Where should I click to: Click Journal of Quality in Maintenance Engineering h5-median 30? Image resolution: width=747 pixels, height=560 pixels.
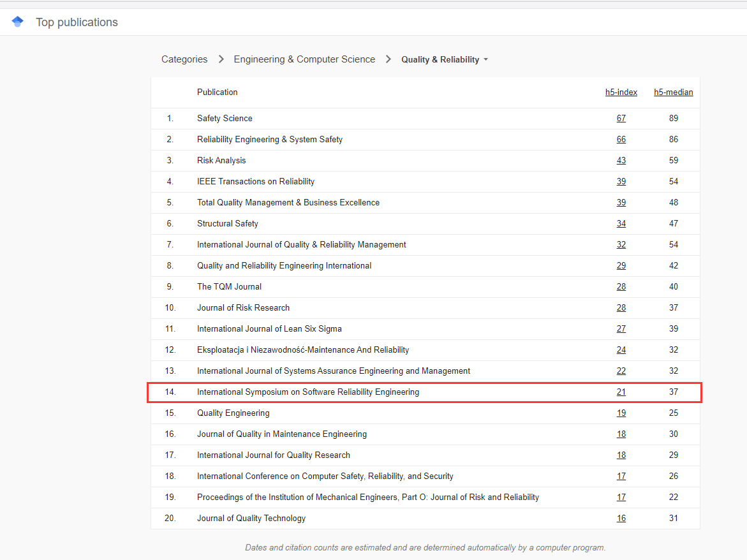click(673, 434)
